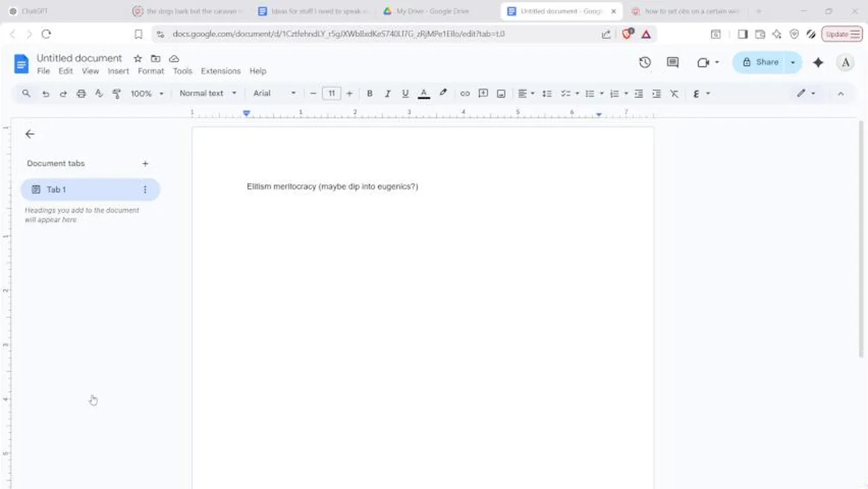Open the input tools dropdown
The width and height of the screenshot is (868, 489).
coord(701,94)
